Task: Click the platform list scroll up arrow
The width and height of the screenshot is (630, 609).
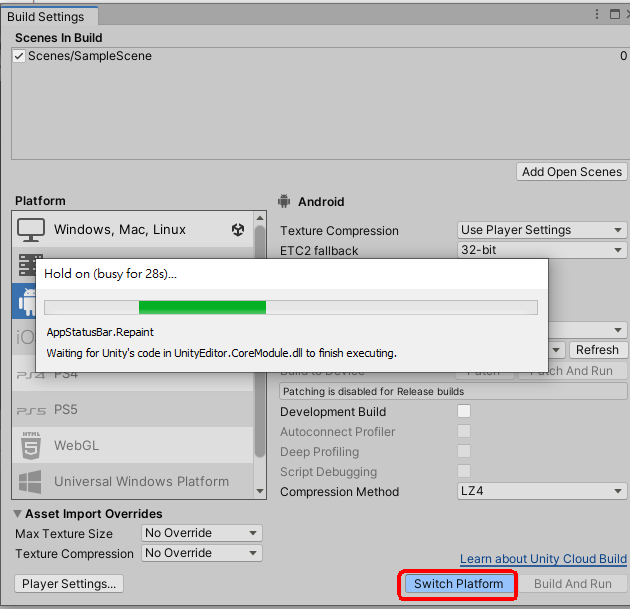Action: tap(260, 218)
